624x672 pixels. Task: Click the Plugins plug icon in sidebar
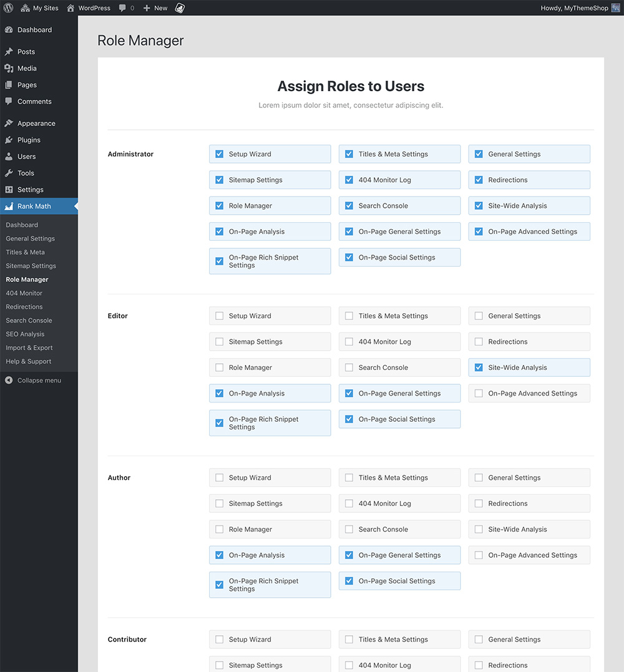[x=9, y=140]
